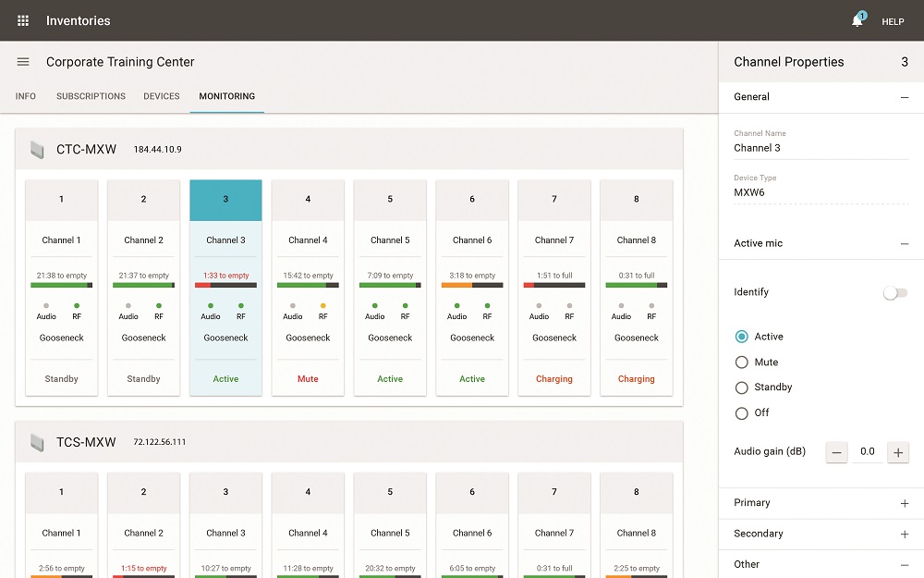Viewport: 924px width, 578px height.
Task: Decrease audio gain with minus button
Action: point(836,452)
